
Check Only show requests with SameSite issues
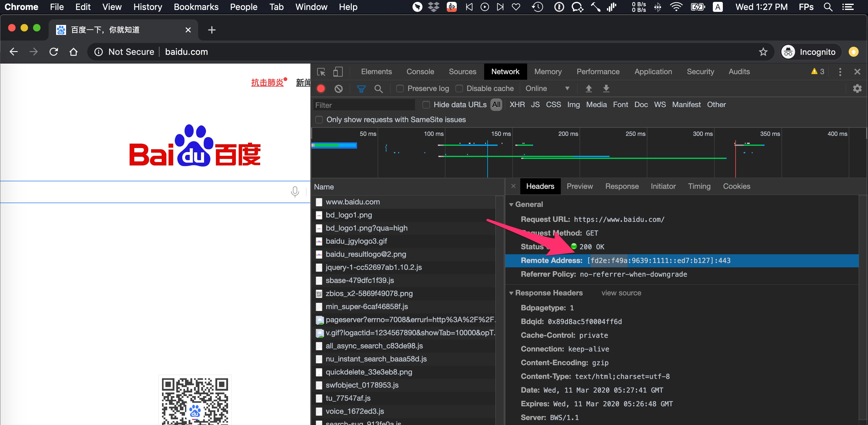[x=319, y=120]
